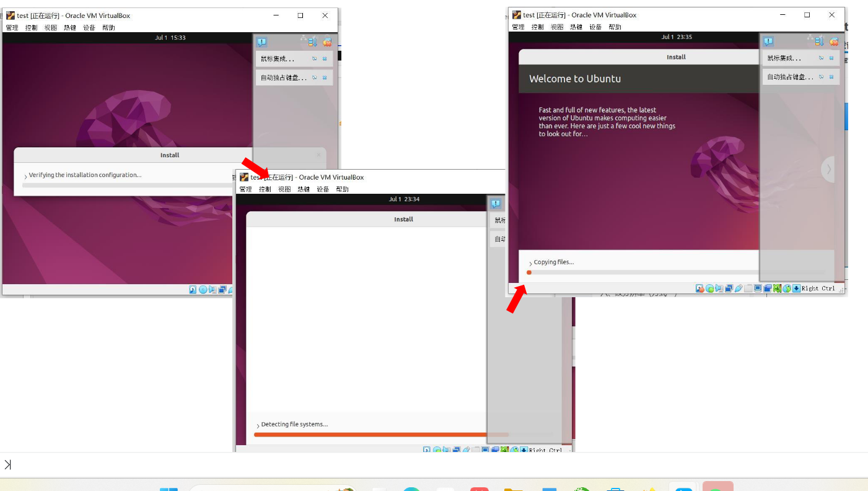Screen dimensions: 868x491
Task: Open shared folders indicator in Copying files window
Action: [748, 289]
